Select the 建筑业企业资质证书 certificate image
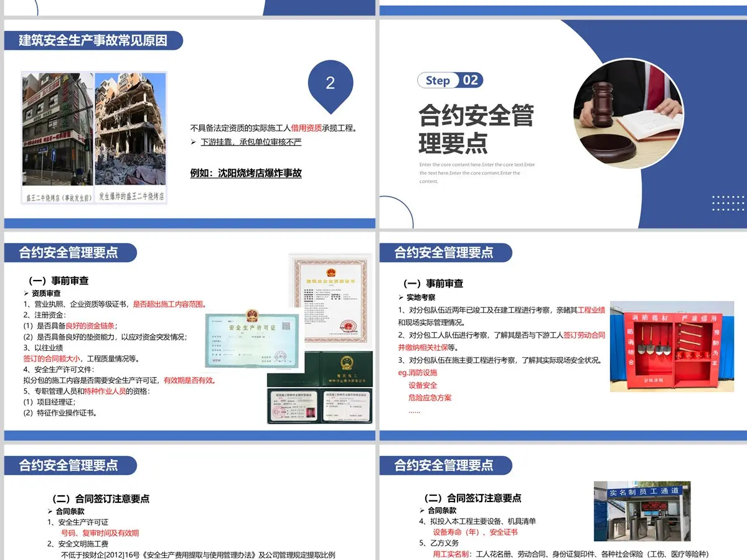The width and height of the screenshot is (747, 560). pyautogui.click(x=331, y=299)
